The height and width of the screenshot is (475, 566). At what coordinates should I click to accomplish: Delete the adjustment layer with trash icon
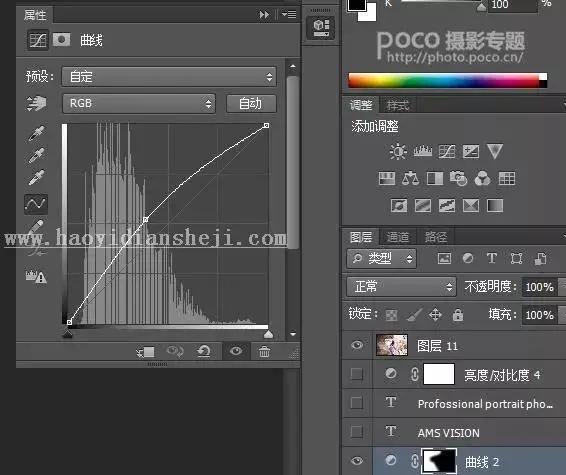click(x=264, y=351)
